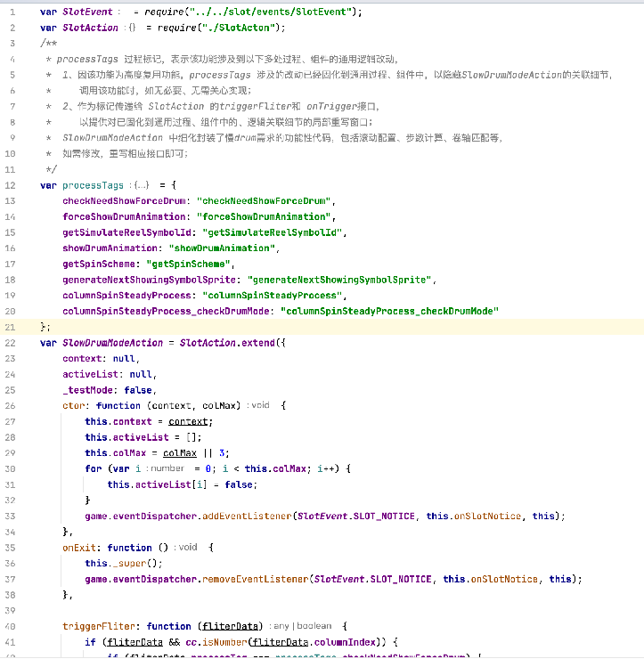Click the this._super() call

124,563
